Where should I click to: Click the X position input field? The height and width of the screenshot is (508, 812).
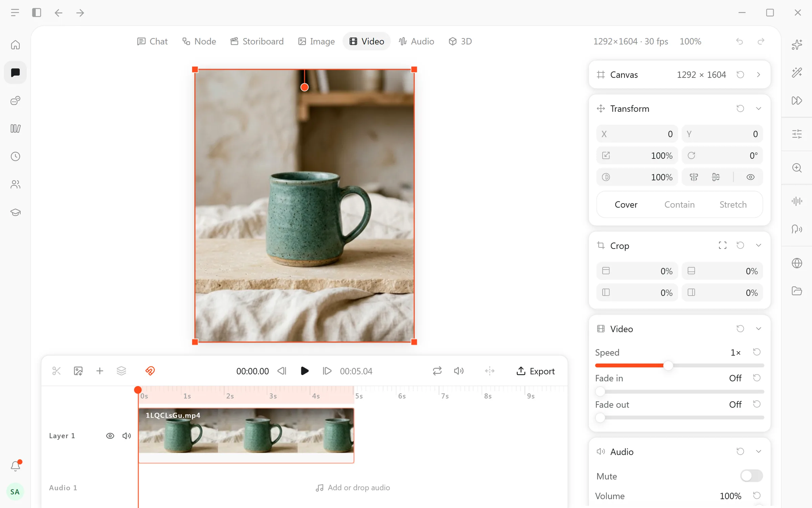pos(637,134)
